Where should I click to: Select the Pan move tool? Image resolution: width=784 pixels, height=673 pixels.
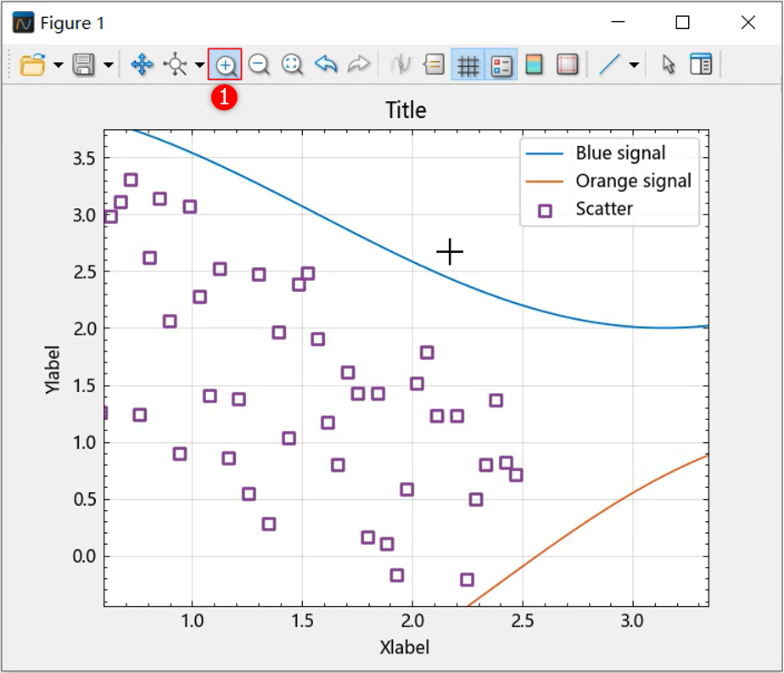coord(142,65)
